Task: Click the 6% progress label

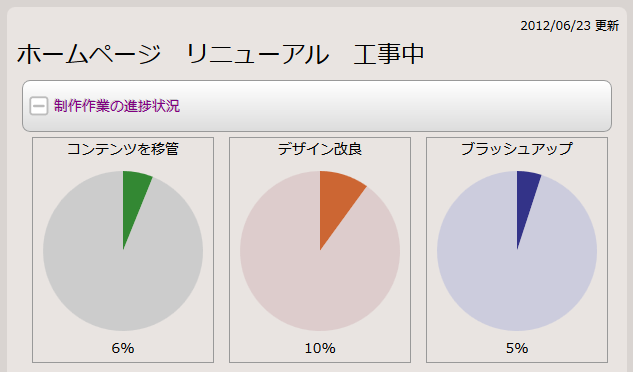Action: click(123, 348)
